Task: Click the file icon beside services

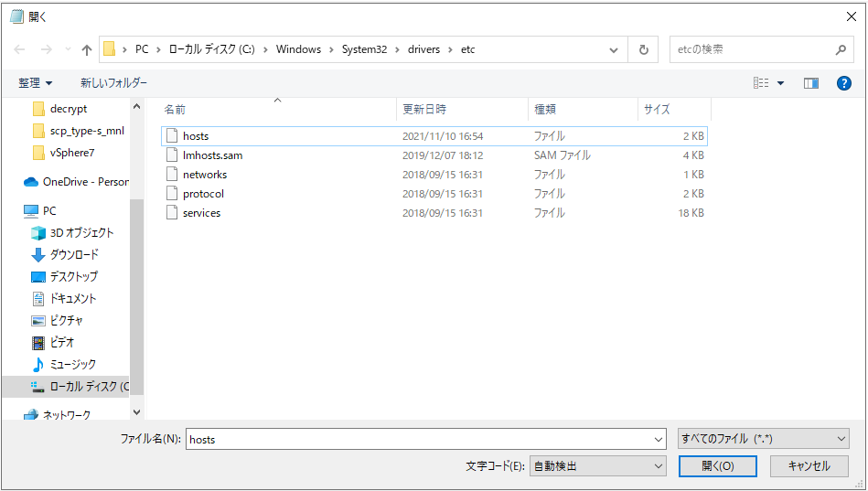Action: [172, 213]
